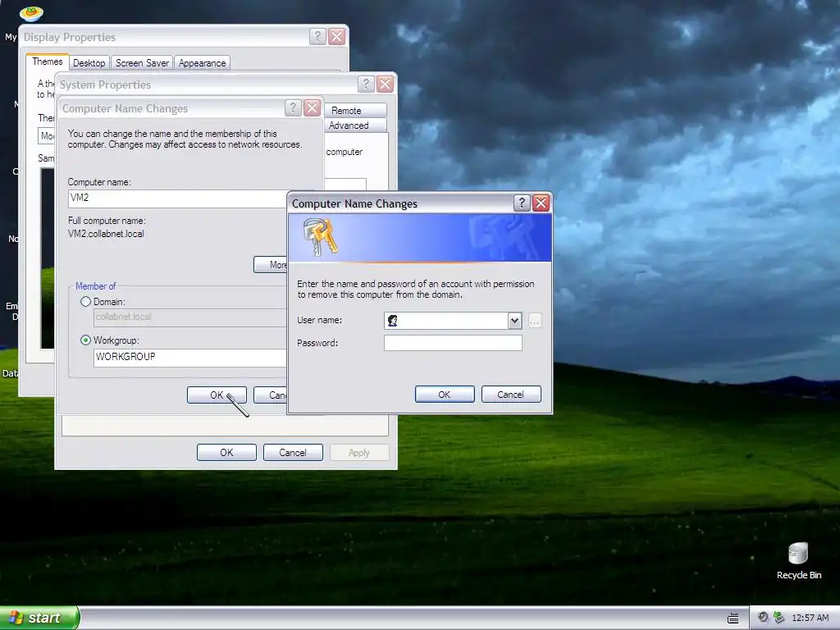Click the desktop icon in top-left corner
The height and width of the screenshot is (630, 840).
click(31, 13)
